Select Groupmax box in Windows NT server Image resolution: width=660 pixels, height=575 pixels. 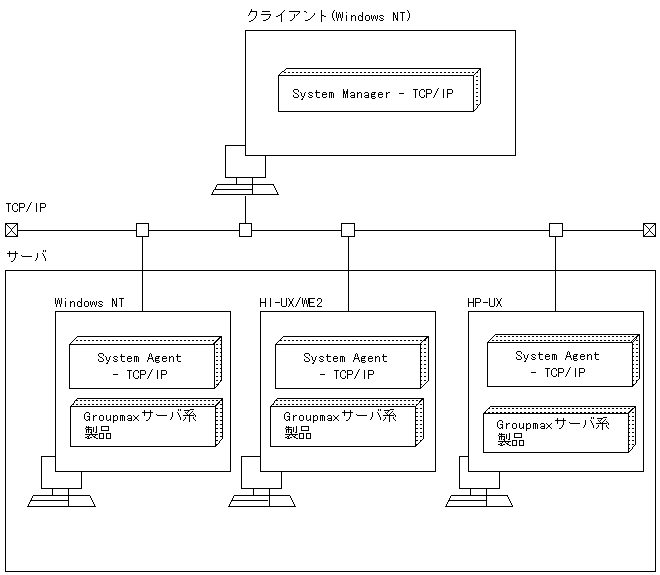click(146, 423)
